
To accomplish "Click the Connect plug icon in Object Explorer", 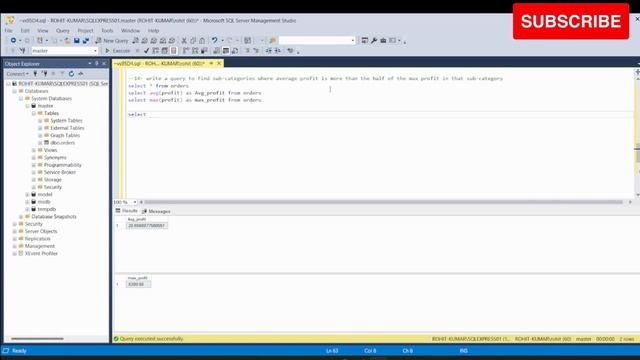I will (36, 74).
